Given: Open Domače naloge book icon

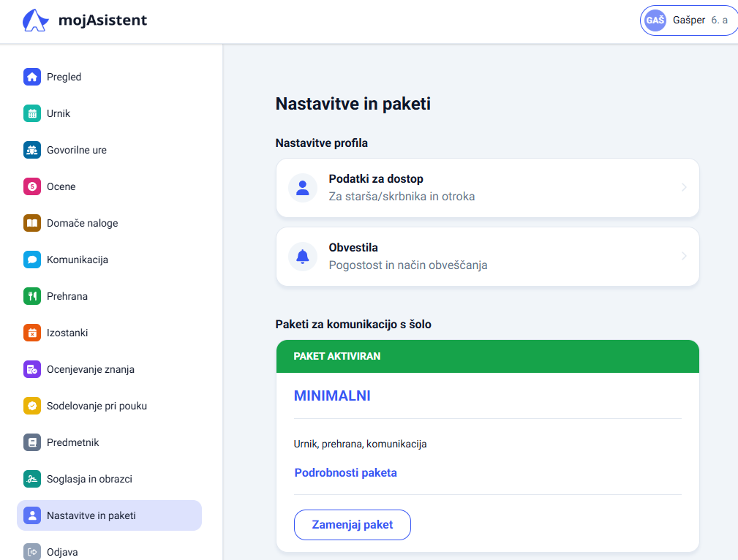Looking at the screenshot, I should click(32, 223).
